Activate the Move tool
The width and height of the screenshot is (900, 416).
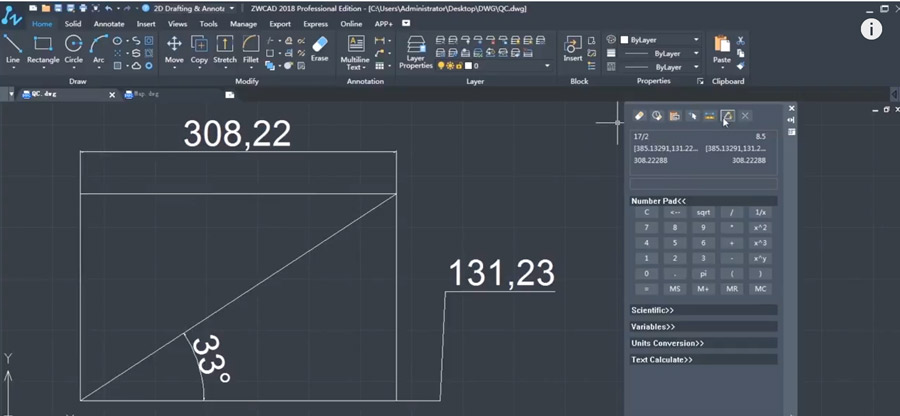174,48
